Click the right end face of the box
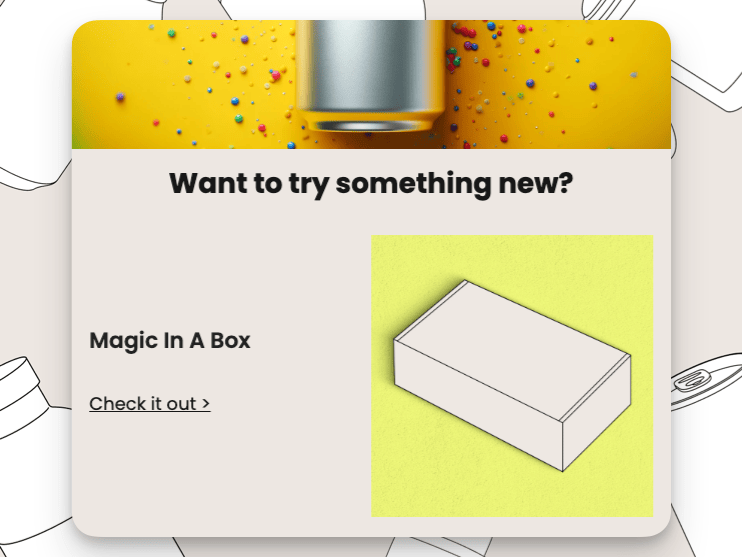 (x=597, y=414)
